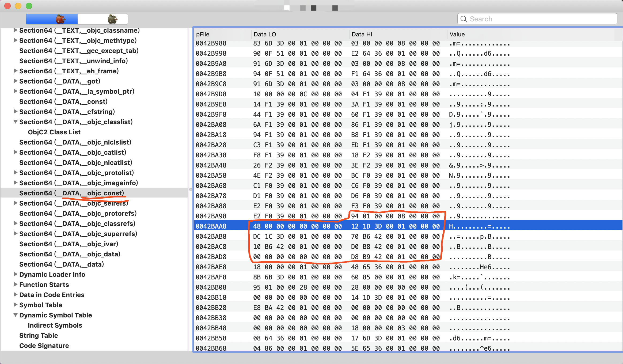Expand Section64 __DATA,__cfstring disclosure triangle
Screen dimensions: 623x364
[16, 112]
